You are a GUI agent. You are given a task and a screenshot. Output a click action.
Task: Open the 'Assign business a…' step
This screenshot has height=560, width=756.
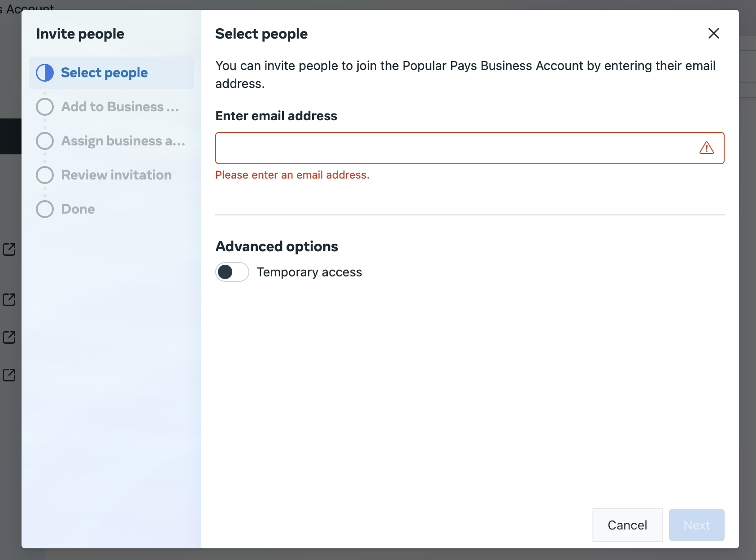(123, 141)
